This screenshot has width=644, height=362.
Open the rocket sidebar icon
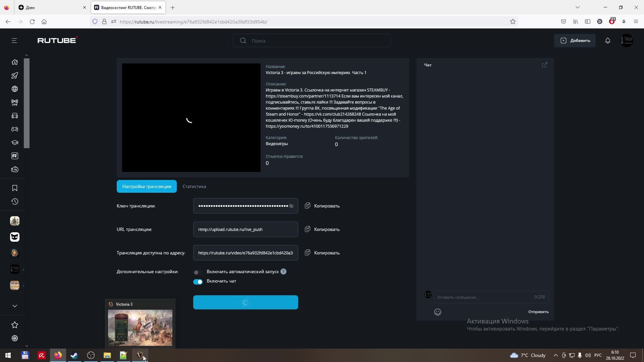[14, 76]
